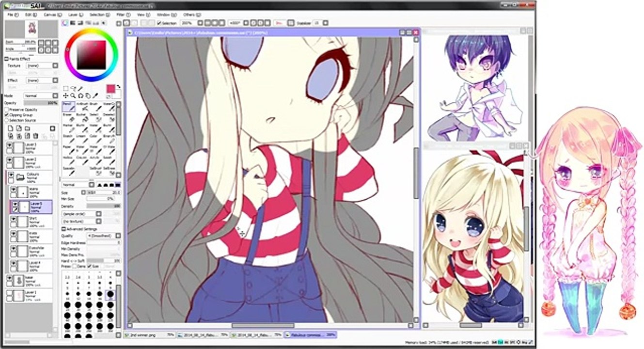
Task: Click the foreground pink color swatch
Action: coord(110,89)
